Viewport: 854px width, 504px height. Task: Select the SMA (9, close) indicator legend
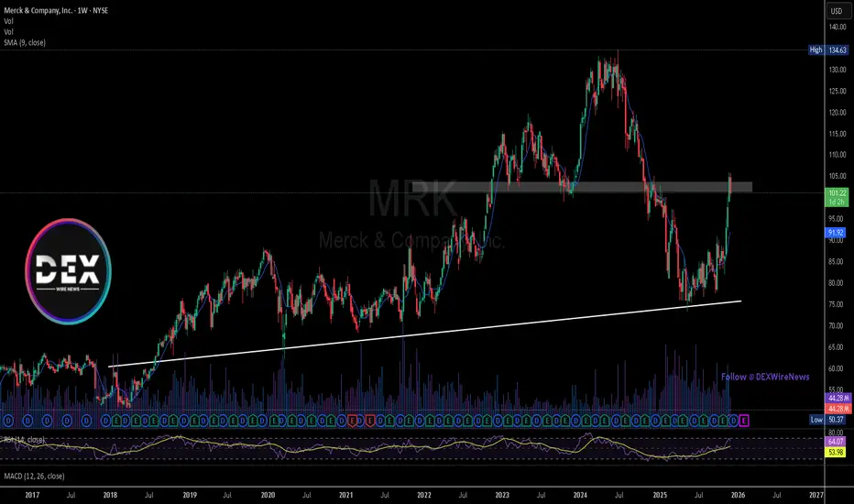[x=25, y=42]
